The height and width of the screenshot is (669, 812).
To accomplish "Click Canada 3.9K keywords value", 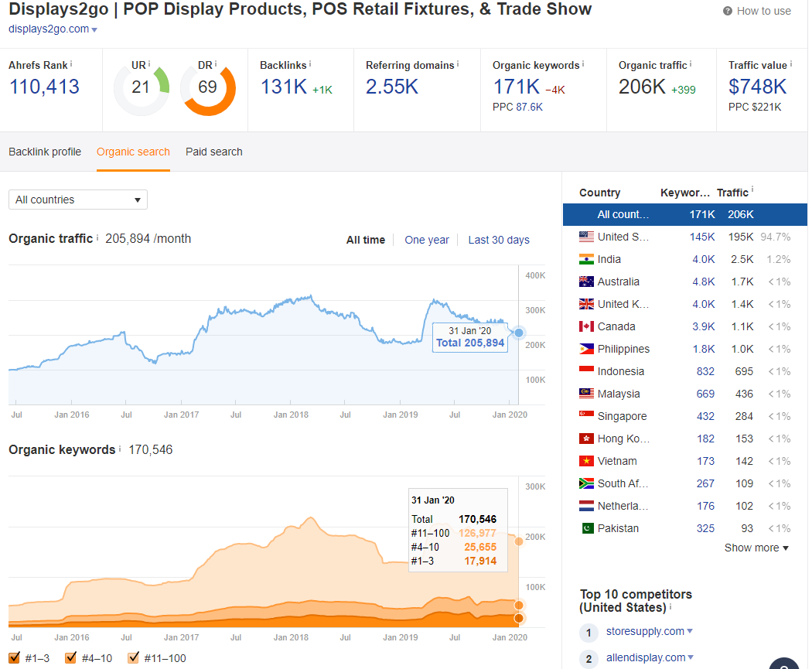I will [703, 326].
